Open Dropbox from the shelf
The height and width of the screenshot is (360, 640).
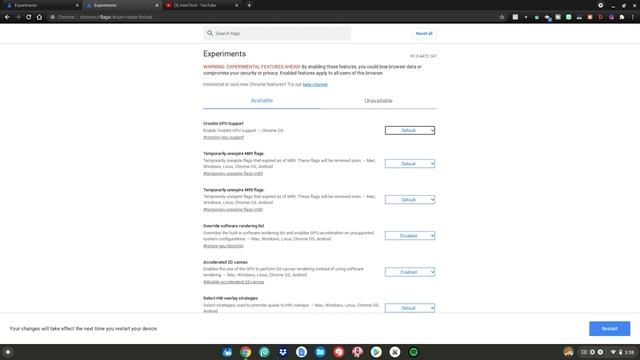283,352
